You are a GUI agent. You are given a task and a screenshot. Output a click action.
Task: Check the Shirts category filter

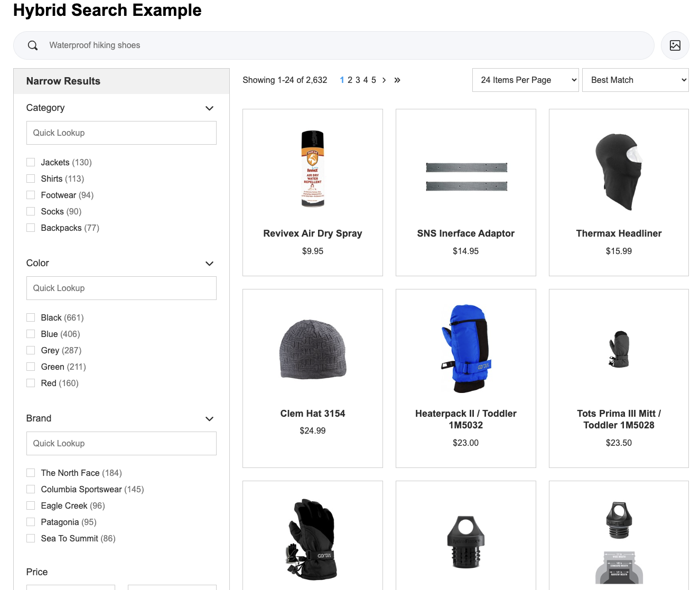[x=31, y=179]
